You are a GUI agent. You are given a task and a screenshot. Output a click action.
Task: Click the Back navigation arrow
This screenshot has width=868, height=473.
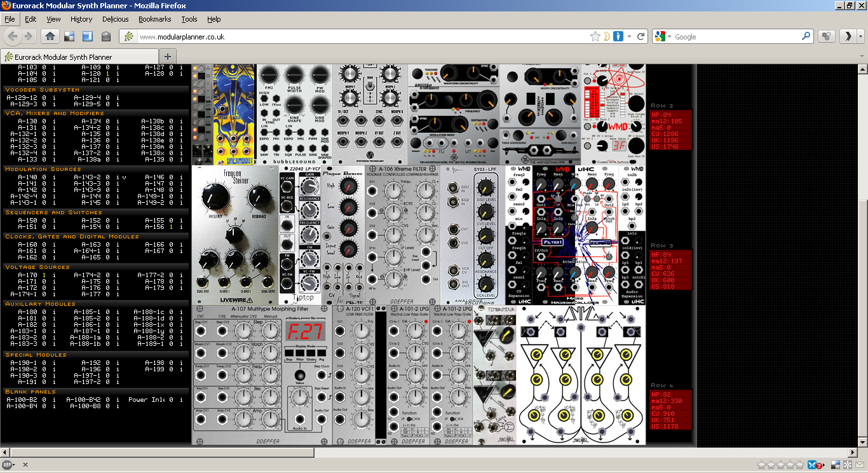(12, 36)
